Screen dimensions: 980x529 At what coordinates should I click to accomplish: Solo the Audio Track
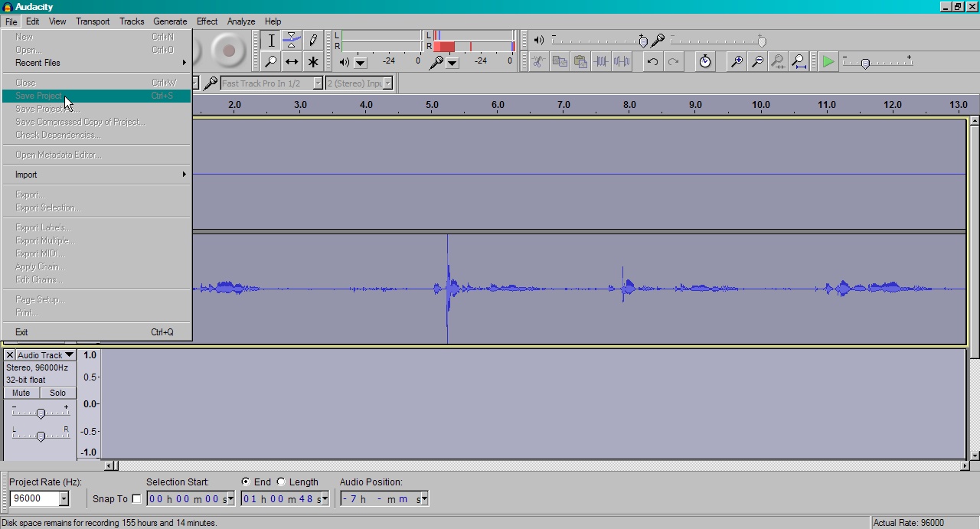pos(57,393)
